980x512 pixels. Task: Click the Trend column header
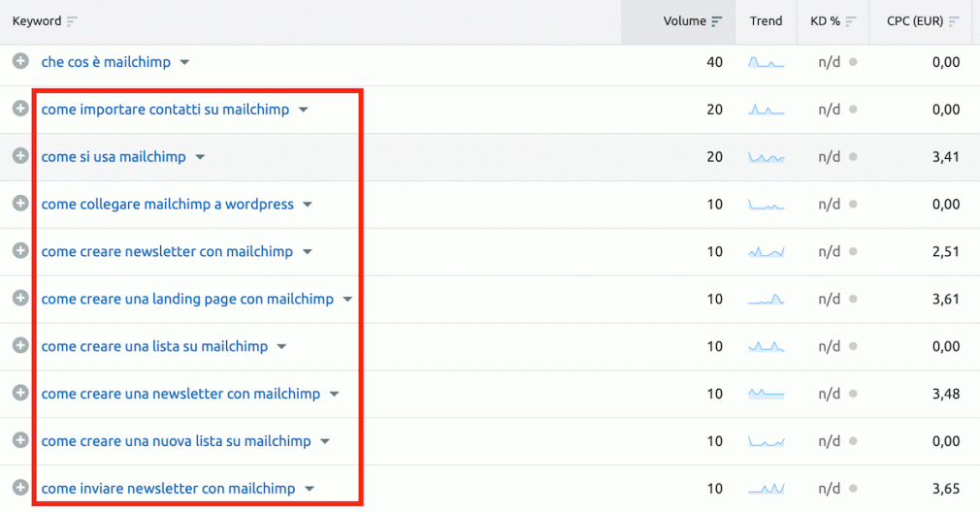coord(767,21)
